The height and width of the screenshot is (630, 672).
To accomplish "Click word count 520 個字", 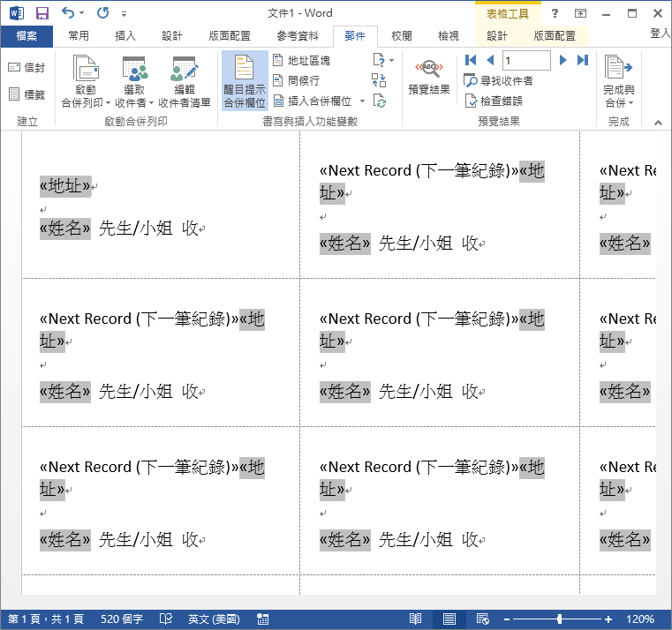I will tap(122, 619).
